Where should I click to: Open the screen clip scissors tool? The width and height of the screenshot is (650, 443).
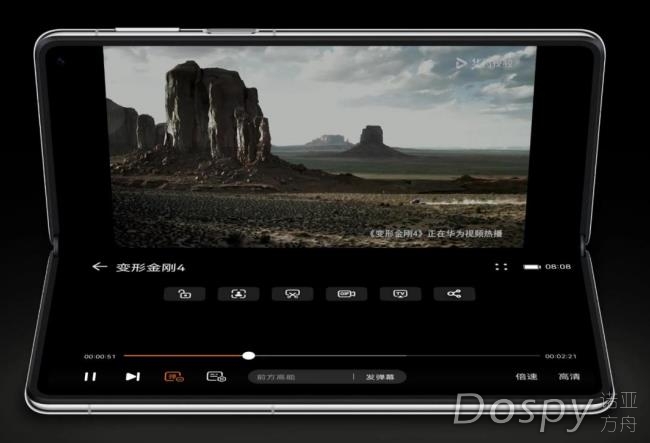point(292,294)
